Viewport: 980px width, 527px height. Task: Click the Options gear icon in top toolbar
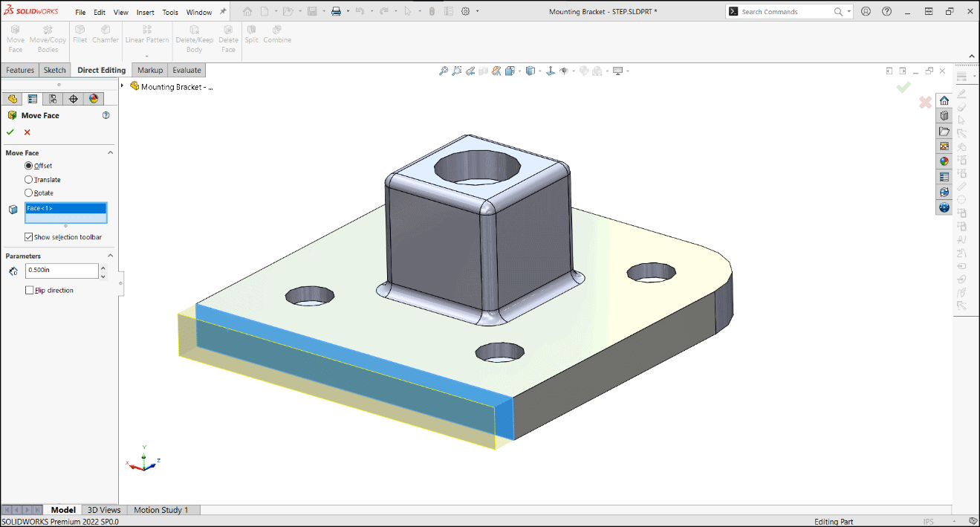click(466, 11)
